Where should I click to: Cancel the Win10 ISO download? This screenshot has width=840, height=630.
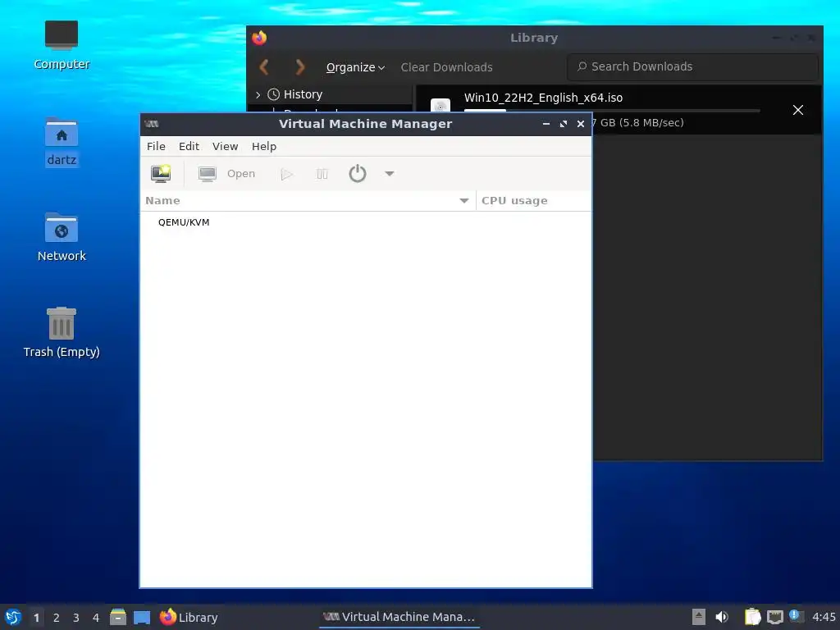point(797,110)
